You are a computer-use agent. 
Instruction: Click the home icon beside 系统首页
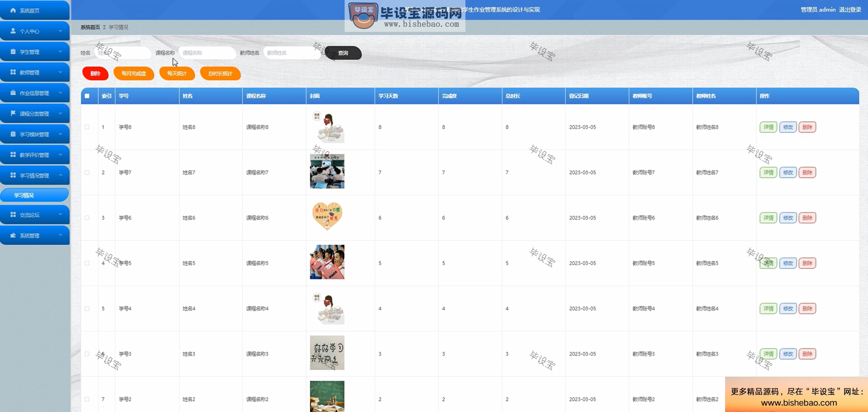(x=13, y=10)
